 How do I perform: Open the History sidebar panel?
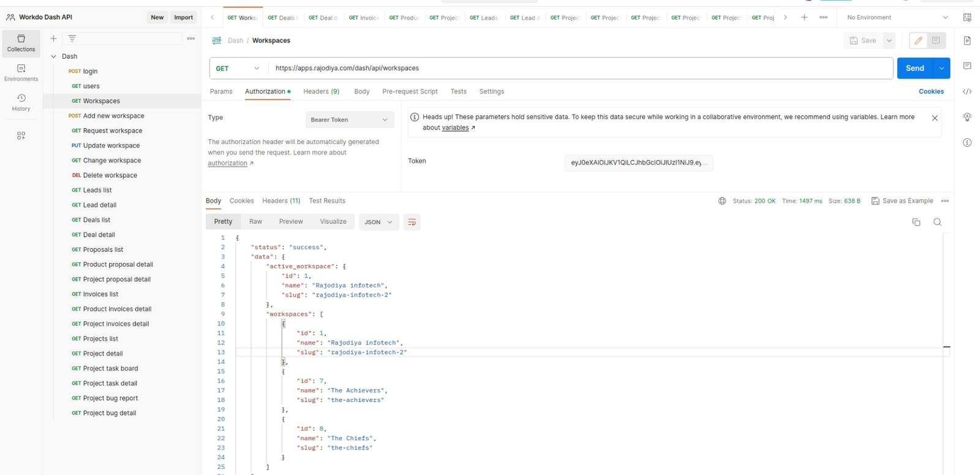pos(21,102)
